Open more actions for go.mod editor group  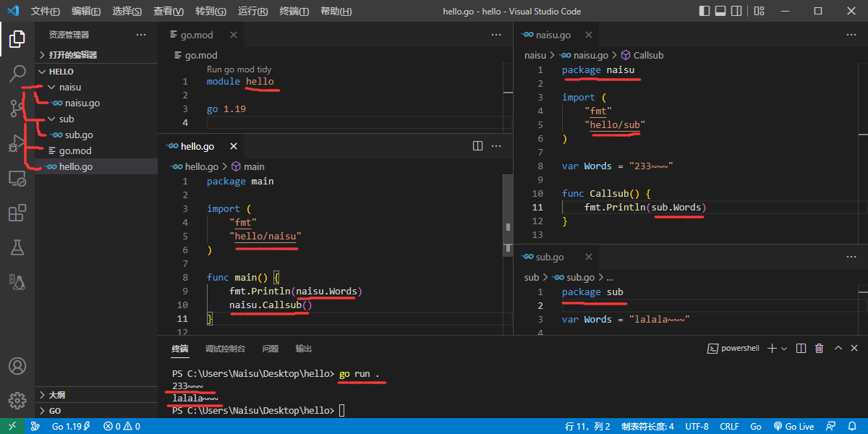coord(496,35)
